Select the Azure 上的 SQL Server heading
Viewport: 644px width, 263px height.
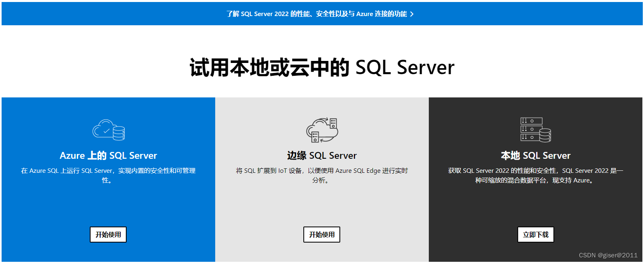click(108, 156)
